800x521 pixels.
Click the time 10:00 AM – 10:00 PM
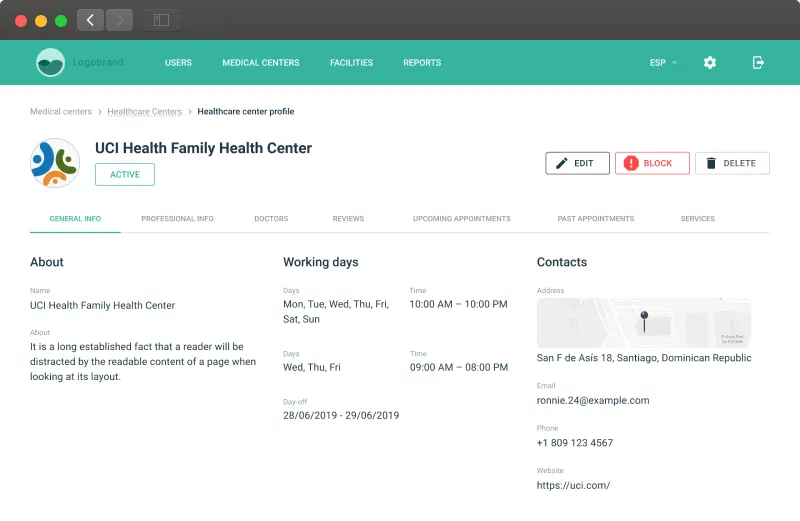pos(458,304)
